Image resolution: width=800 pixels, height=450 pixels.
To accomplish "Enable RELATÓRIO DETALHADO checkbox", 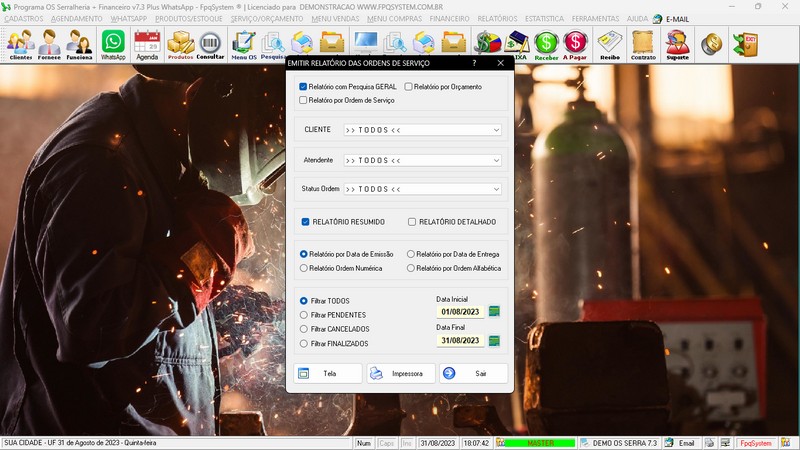I will coord(412,222).
